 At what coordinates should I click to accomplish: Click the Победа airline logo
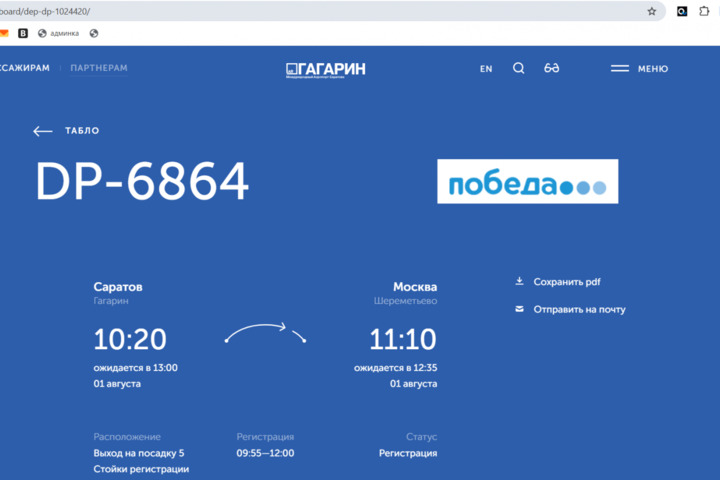[528, 181]
